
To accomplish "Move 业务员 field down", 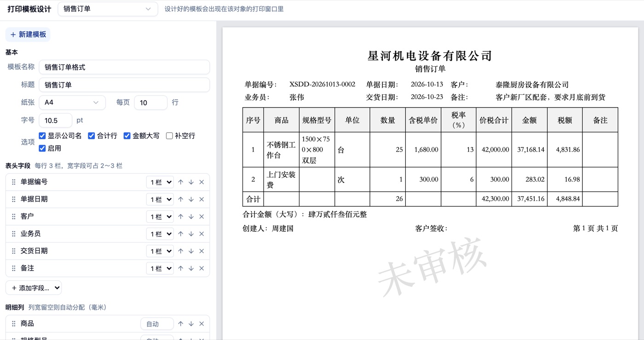I will (x=191, y=234).
